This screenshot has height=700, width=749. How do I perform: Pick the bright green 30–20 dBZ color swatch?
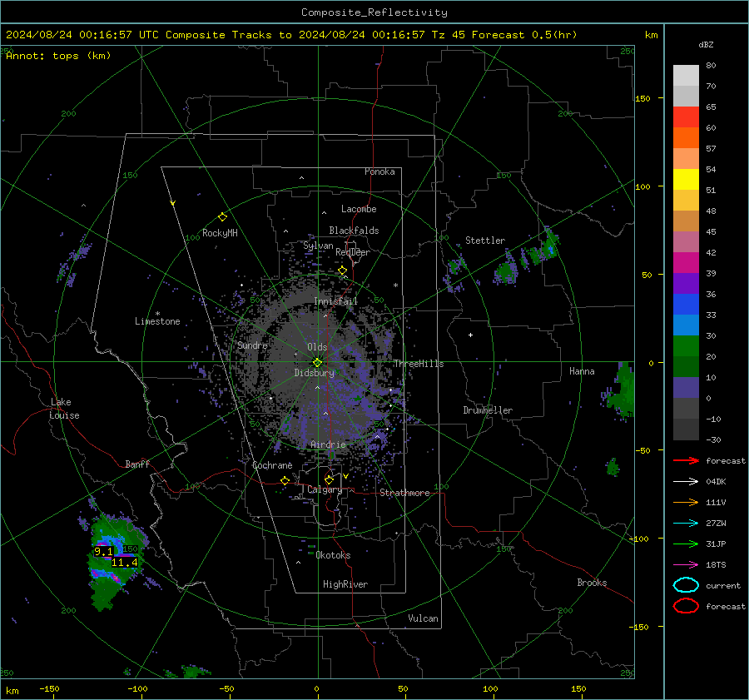click(x=686, y=346)
